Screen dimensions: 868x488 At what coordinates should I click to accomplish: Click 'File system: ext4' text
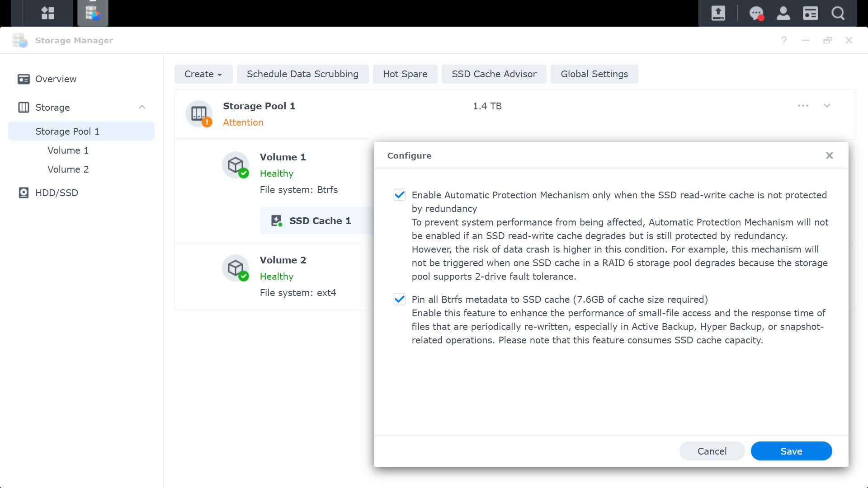click(298, 293)
